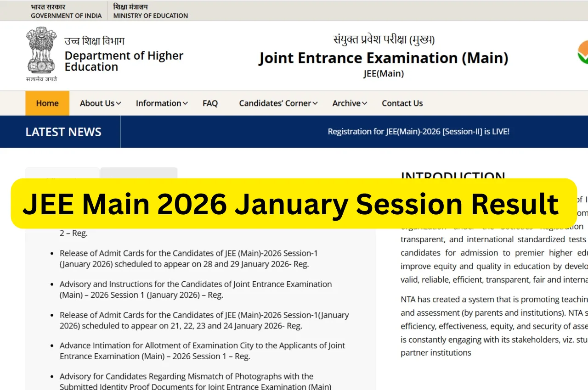The height and width of the screenshot is (390, 588).
Task: Click the Advance Intimation of Examination City link
Action: click(202, 351)
